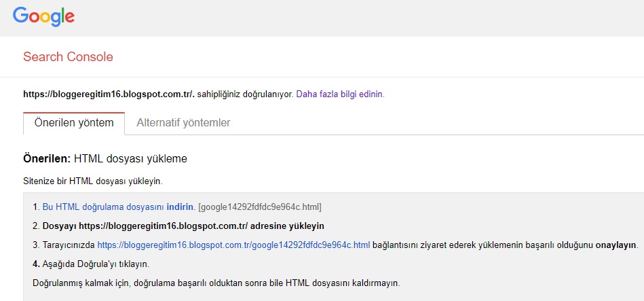
Task: Select the 'Önerilen yöntem' tab
Action: tap(74, 122)
